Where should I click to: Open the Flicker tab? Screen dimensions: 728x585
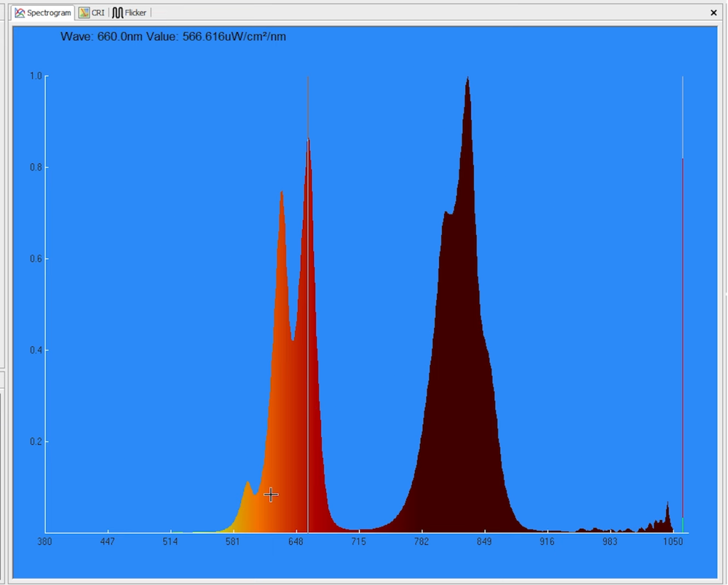click(x=135, y=13)
